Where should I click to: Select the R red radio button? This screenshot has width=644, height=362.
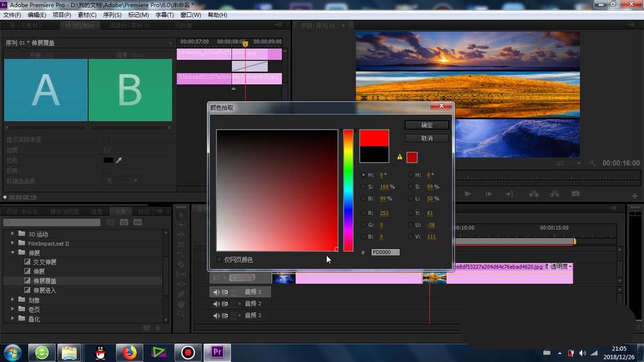(x=363, y=213)
